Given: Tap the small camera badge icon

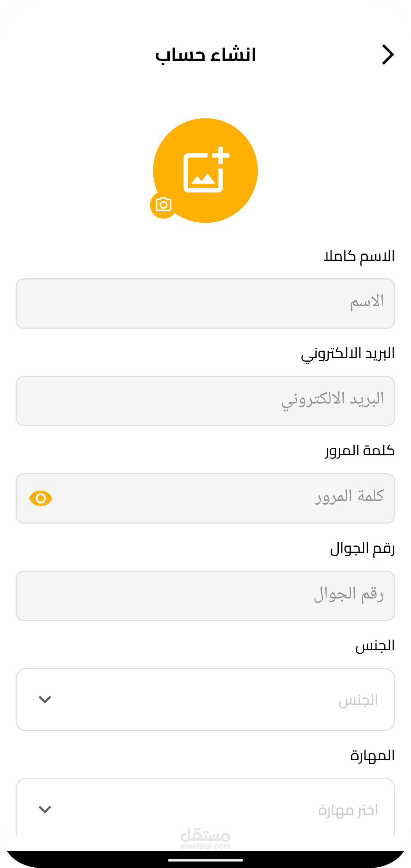Looking at the screenshot, I should 164,205.
